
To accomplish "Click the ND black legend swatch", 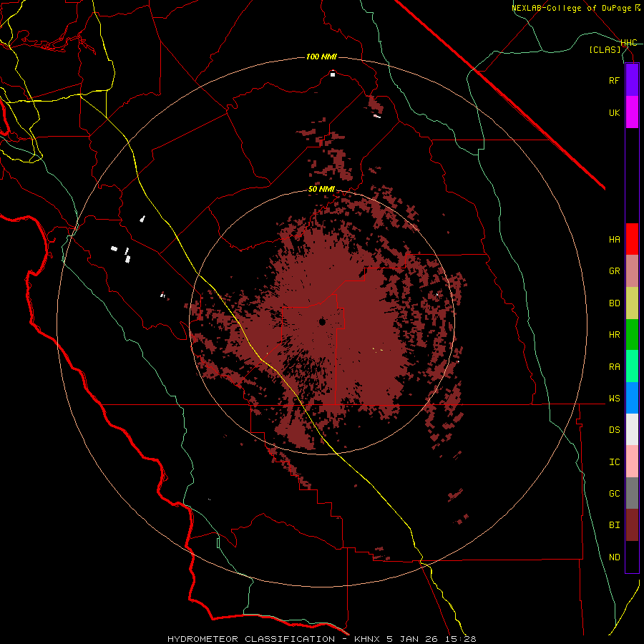I will [x=632, y=557].
